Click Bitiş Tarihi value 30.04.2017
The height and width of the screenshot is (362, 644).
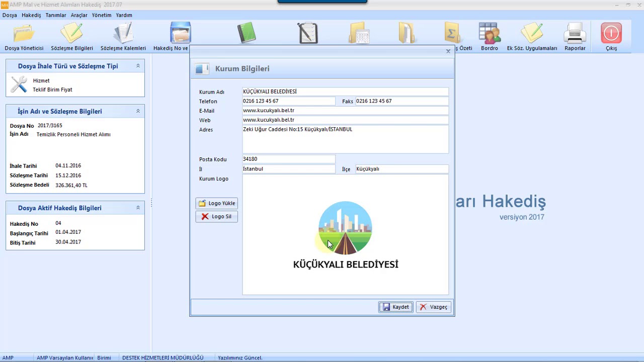click(x=68, y=242)
